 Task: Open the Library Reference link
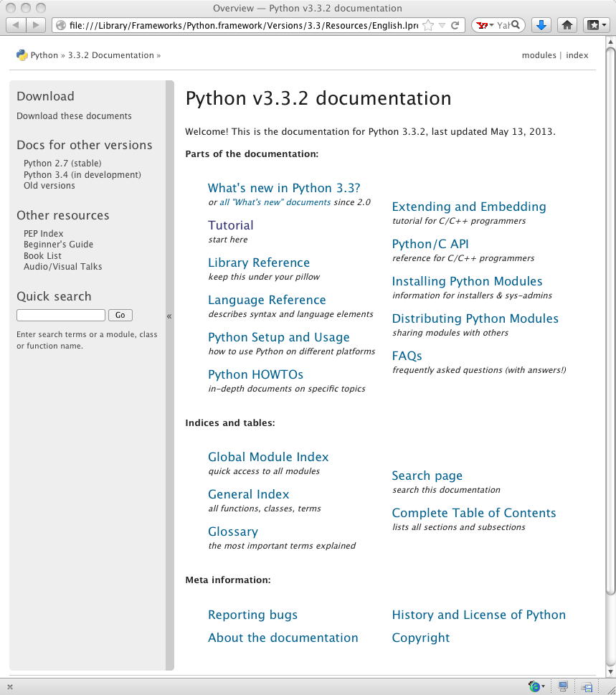coord(259,263)
